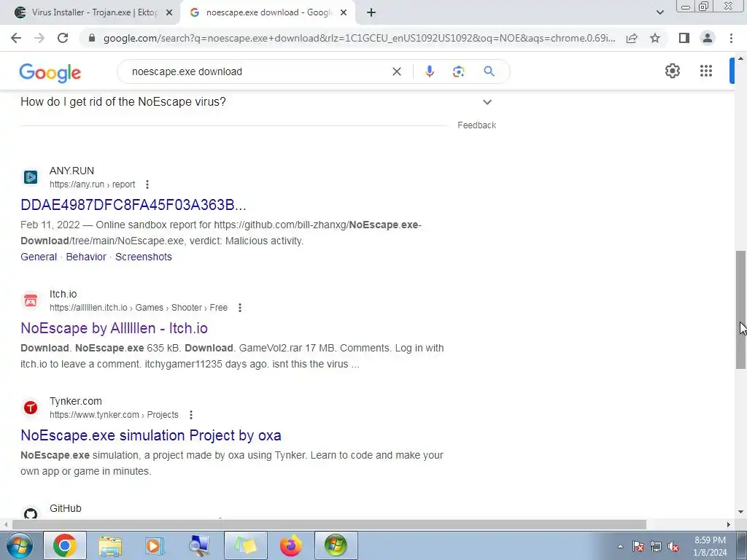Click the https://any.run › report URL text
Image resolution: width=747 pixels, height=560 pixels.
(x=93, y=184)
